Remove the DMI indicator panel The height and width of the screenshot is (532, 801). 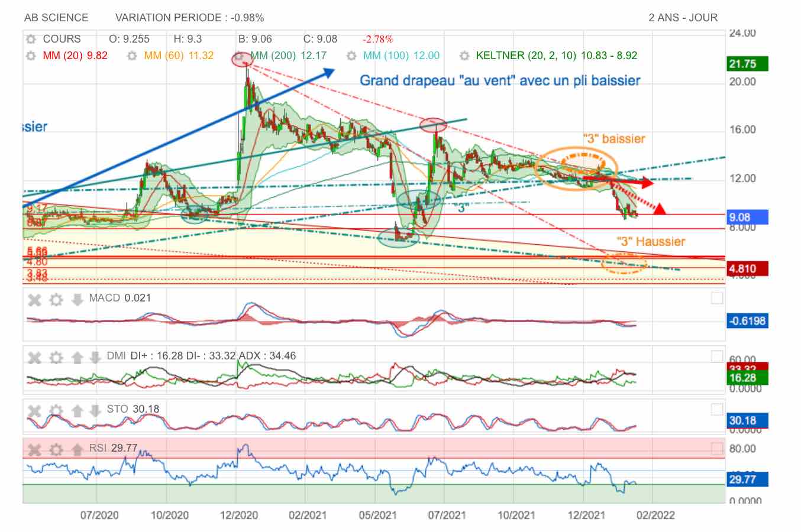(x=35, y=358)
